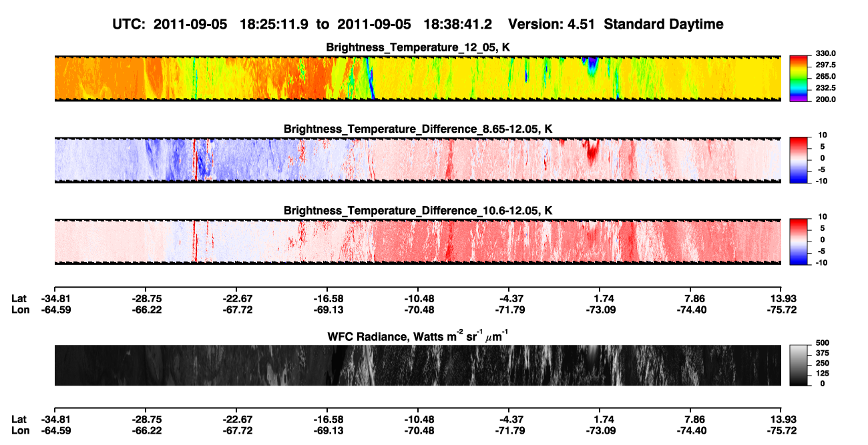Image resolution: width=868 pixels, height=445 pixels.
Task: Click longitude '-75.72' under the WFC Radiance panel
Action: (782, 430)
